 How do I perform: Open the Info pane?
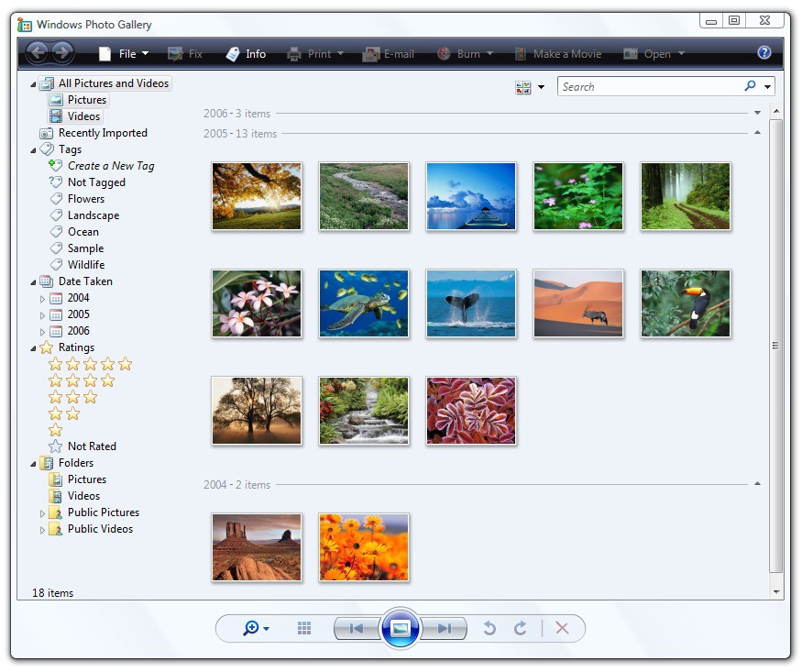(x=245, y=53)
